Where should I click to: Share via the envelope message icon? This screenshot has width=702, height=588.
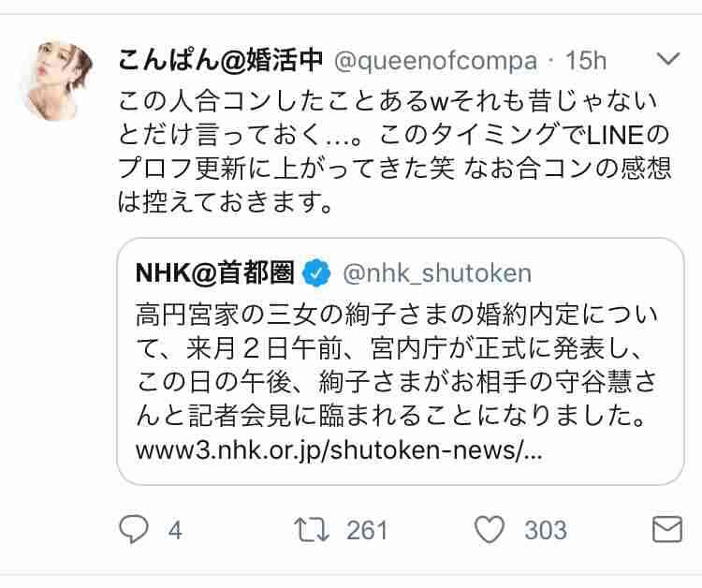667,529
